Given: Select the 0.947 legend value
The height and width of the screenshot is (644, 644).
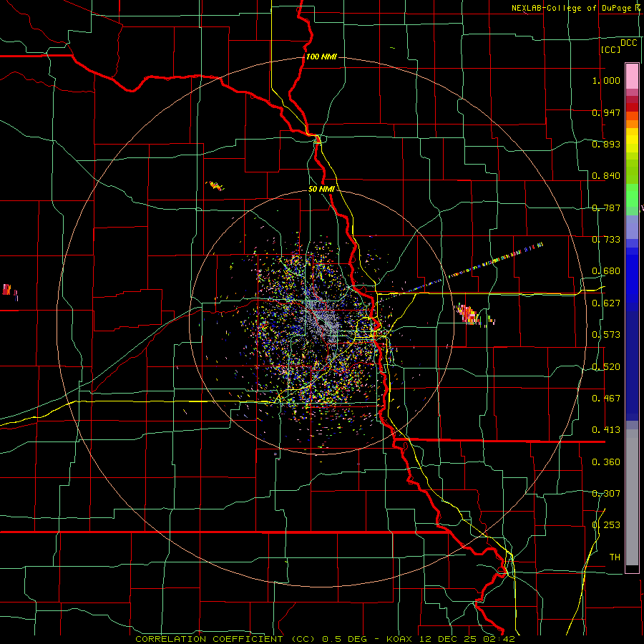Looking at the screenshot, I should tap(606, 112).
